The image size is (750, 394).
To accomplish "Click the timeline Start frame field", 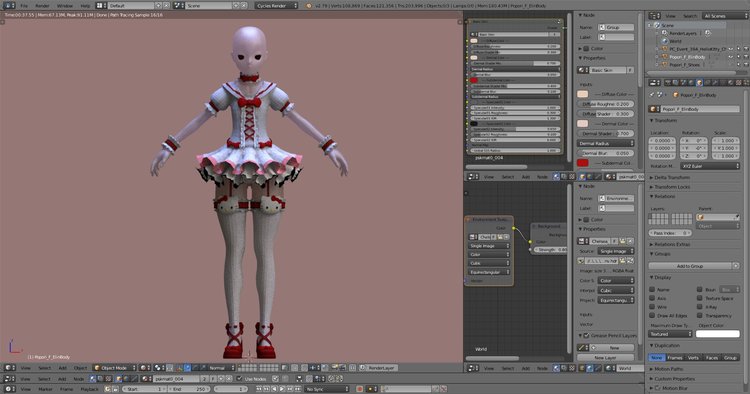I will click(143, 389).
